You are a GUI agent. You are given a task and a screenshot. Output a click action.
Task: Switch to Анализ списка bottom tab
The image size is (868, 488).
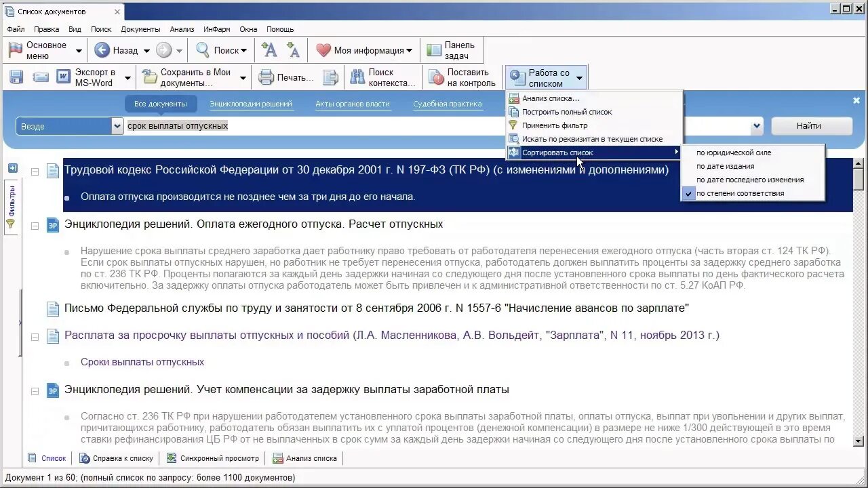304,458
